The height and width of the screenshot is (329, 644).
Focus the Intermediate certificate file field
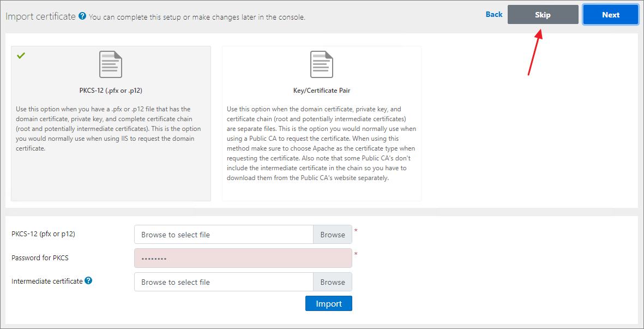pos(224,282)
